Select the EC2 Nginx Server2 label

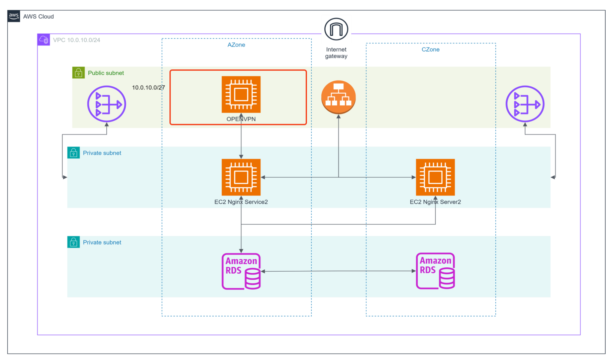(x=435, y=202)
